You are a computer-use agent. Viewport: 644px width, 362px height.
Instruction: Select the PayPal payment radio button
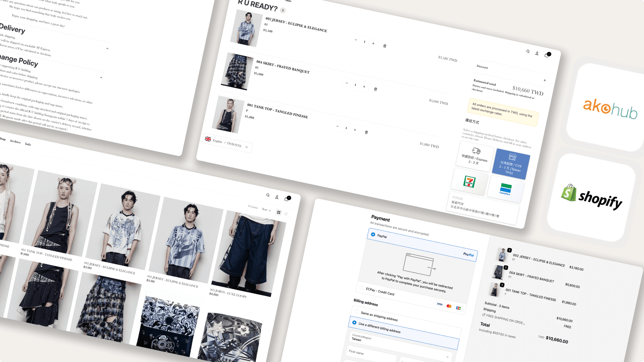373,234
